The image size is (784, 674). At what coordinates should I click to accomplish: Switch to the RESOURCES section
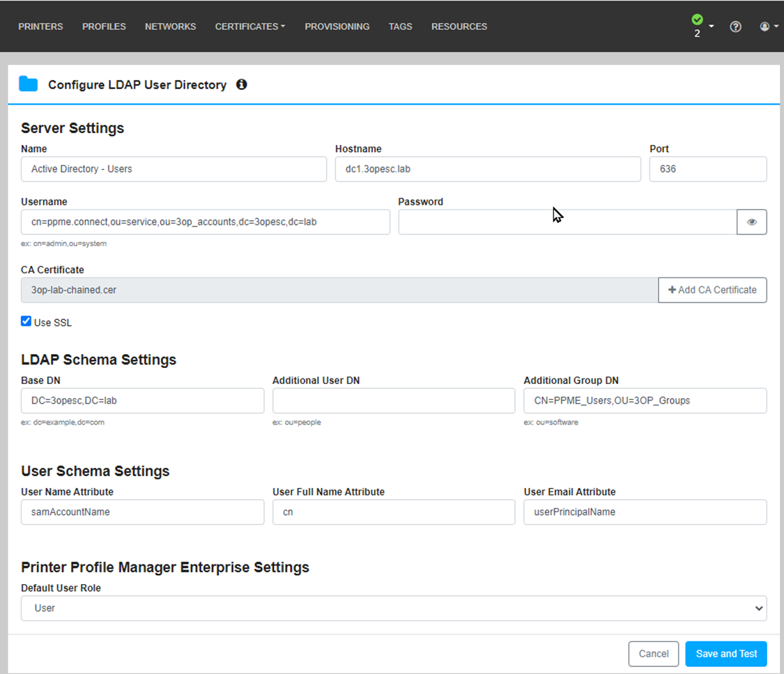coord(459,26)
